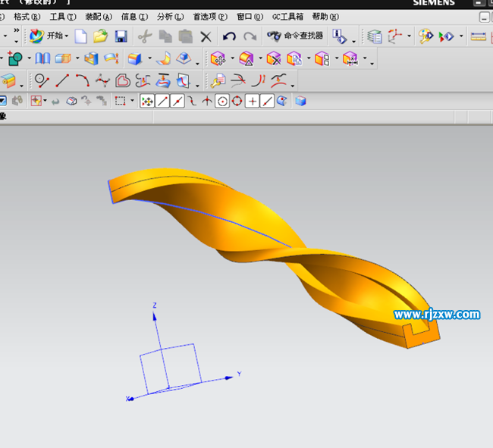The height and width of the screenshot is (448, 493).
Task: Toggle the arc center snap point
Action: pos(222,101)
